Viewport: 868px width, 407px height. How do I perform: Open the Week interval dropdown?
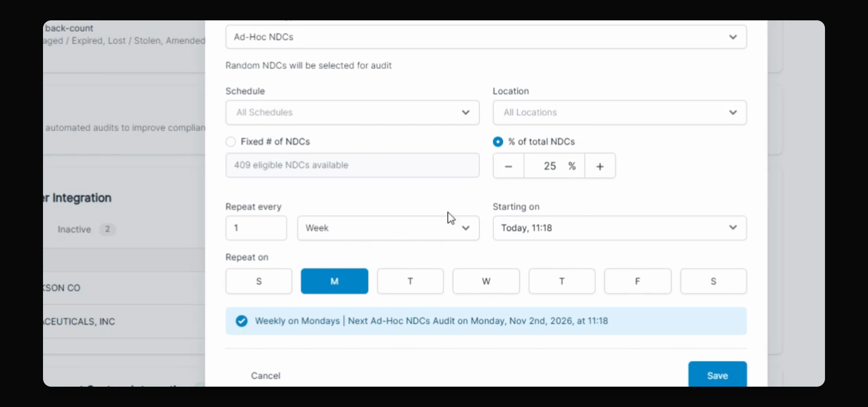pyautogui.click(x=388, y=228)
